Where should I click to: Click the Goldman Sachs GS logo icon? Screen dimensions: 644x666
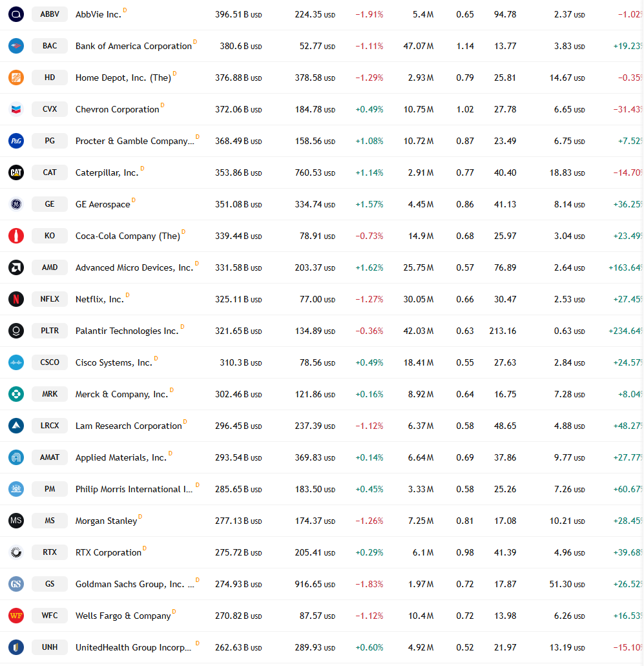(x=16, y=584)
